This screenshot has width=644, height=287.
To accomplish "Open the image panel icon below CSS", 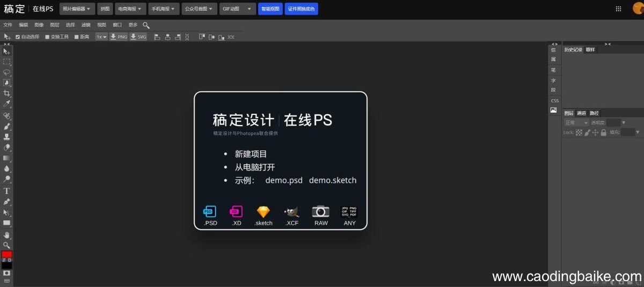I will (553, 110).
